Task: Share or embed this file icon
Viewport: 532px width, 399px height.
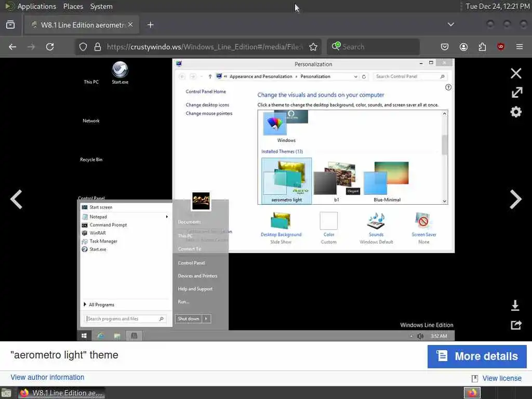Action: click(x=516, y=325)
